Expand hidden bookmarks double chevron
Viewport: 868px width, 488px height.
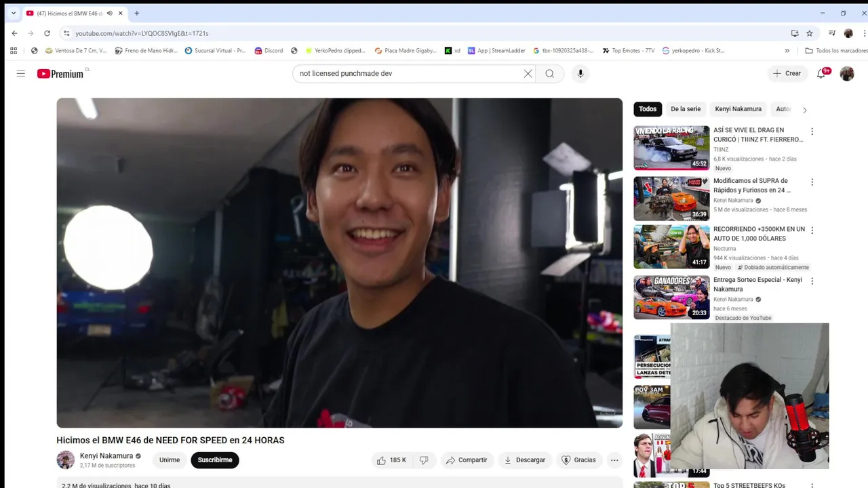pos(787,50)
